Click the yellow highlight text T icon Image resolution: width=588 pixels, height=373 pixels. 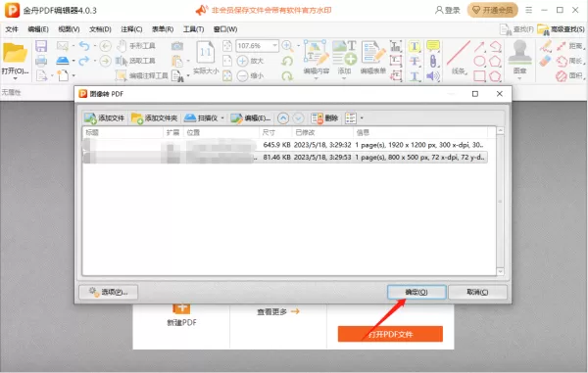click(415, 46)
